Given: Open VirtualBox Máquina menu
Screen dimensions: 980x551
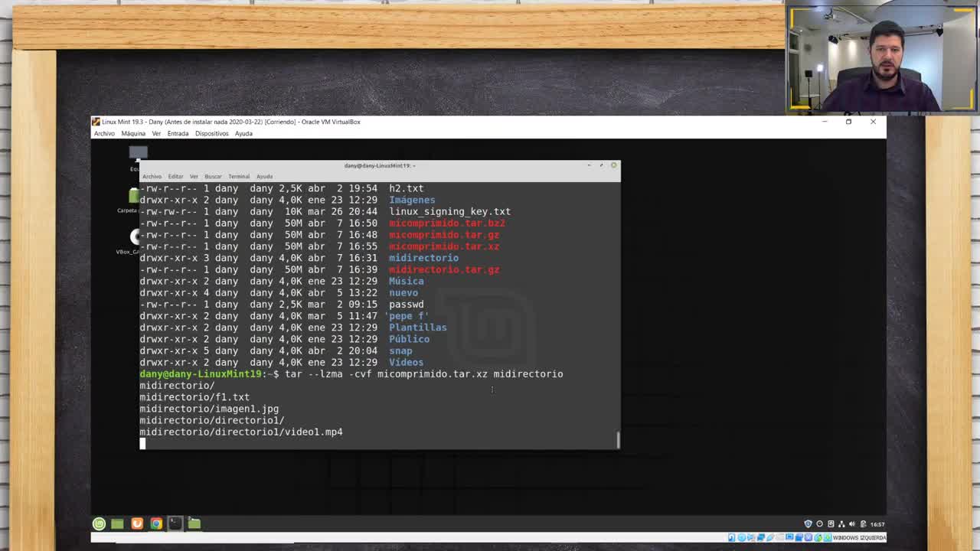Looking at the screenshot, I should (x=133, y=134).
